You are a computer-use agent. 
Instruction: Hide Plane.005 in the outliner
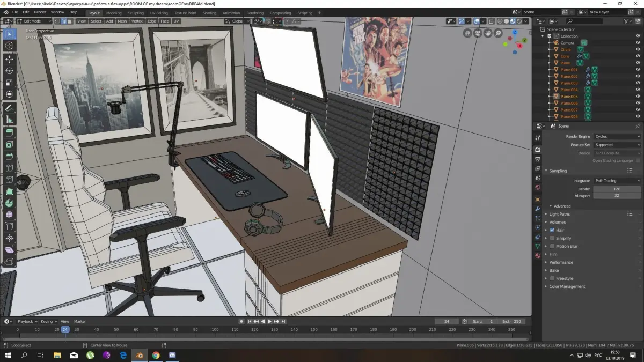click(x=638, y=97)
